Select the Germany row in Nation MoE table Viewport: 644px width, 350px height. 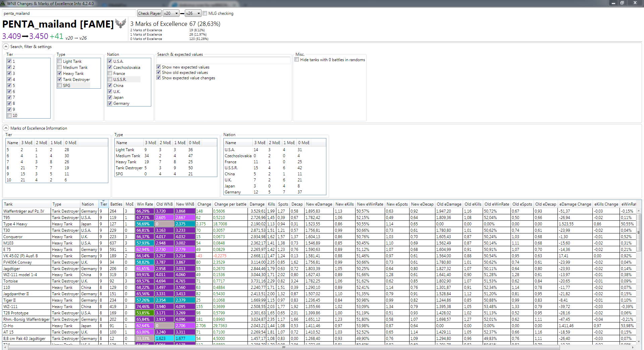[x=275, y=192]
